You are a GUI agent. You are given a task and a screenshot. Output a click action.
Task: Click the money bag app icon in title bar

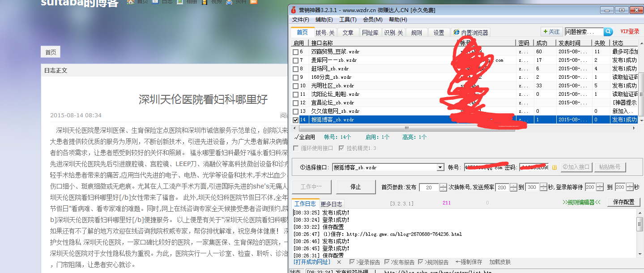tap(294, 10)
